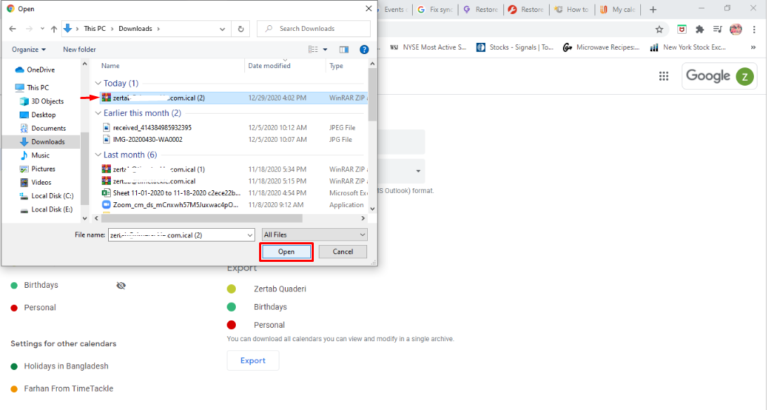Go up one folder level arrow

click(54, 29)
